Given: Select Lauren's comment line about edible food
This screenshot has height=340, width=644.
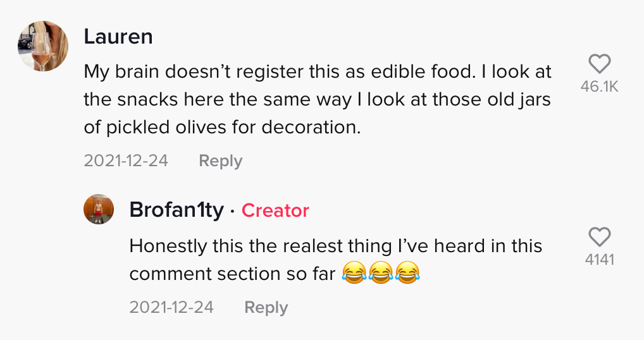Looking at the screenshot, I should [318, 72].
